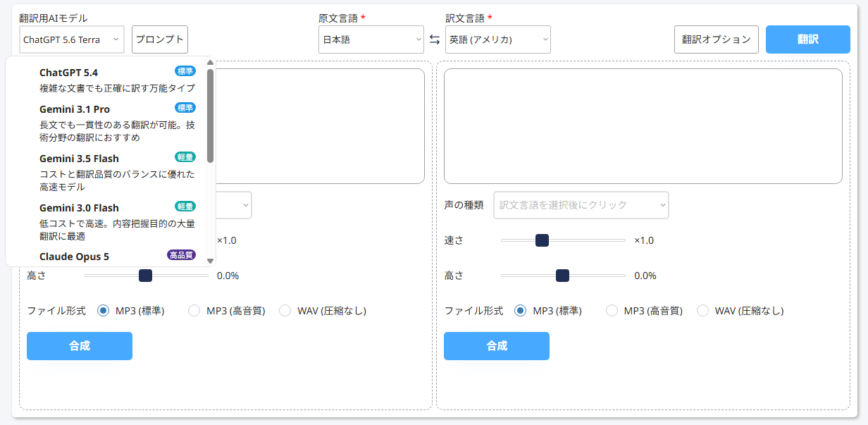Image resolution: width=868 pixels, height=425 pixels.
Task: Select Gemini 3.0 Flash model option
Action: coord(106,221)
